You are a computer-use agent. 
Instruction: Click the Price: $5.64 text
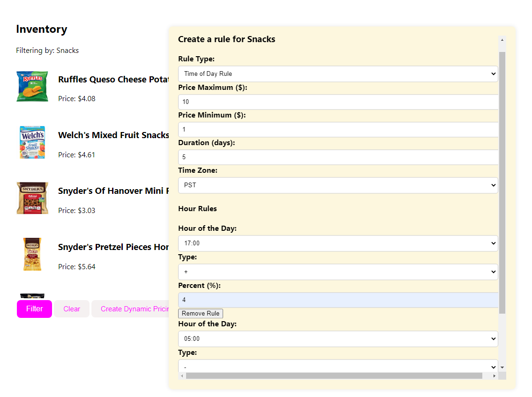tap(77, 267)
